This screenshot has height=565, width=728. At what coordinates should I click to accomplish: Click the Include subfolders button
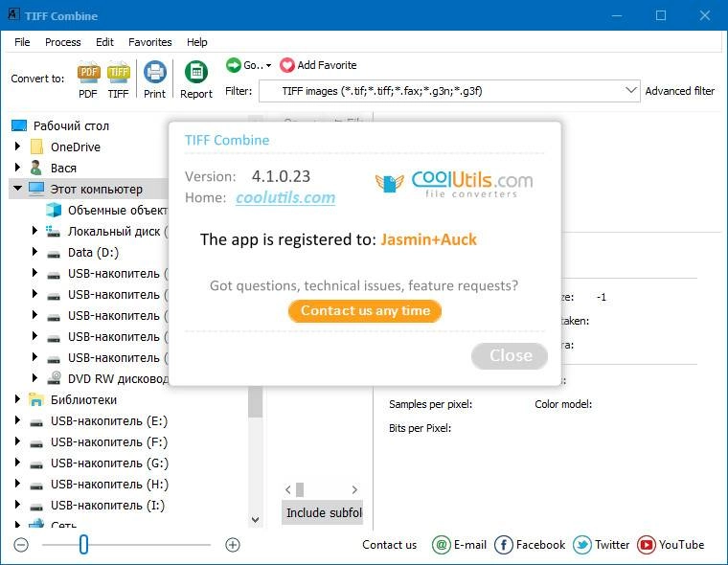tap(323, 512)
